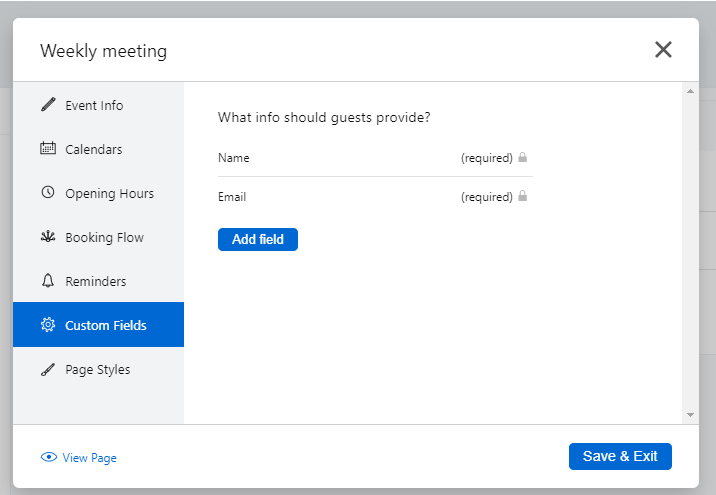
Task: Open the View Page link
Action: click(89, 458)
